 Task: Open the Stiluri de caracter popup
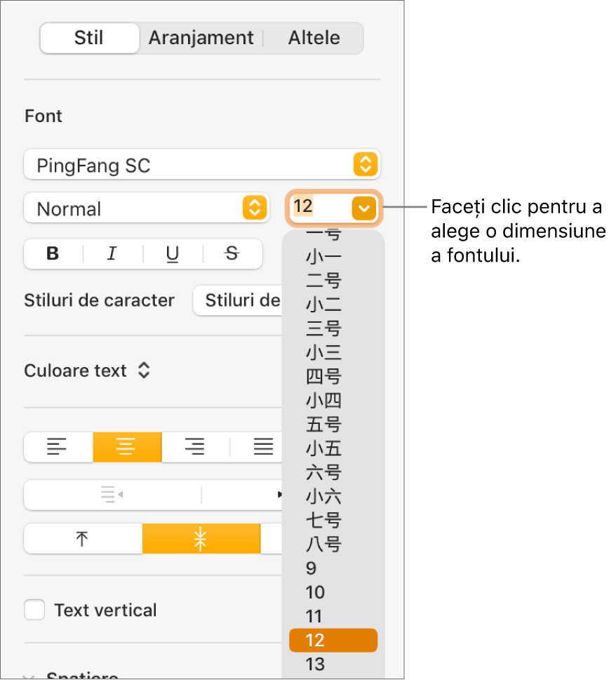(x=239, y=300)
